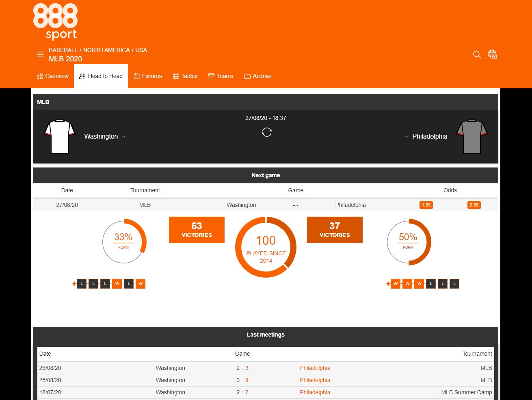Click the Next game section header
The image size is (532, 400).
click(266, 175)
